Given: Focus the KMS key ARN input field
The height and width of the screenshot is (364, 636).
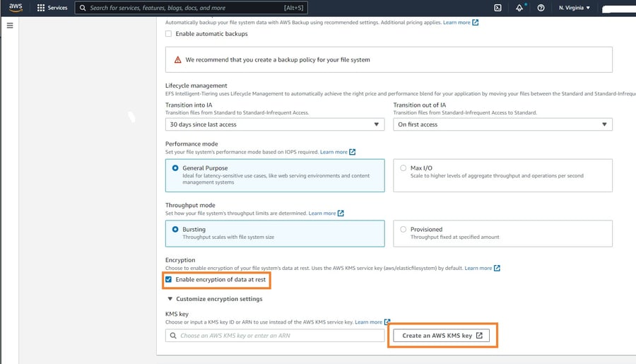Looking at the screenshot, I should point(275,336).
